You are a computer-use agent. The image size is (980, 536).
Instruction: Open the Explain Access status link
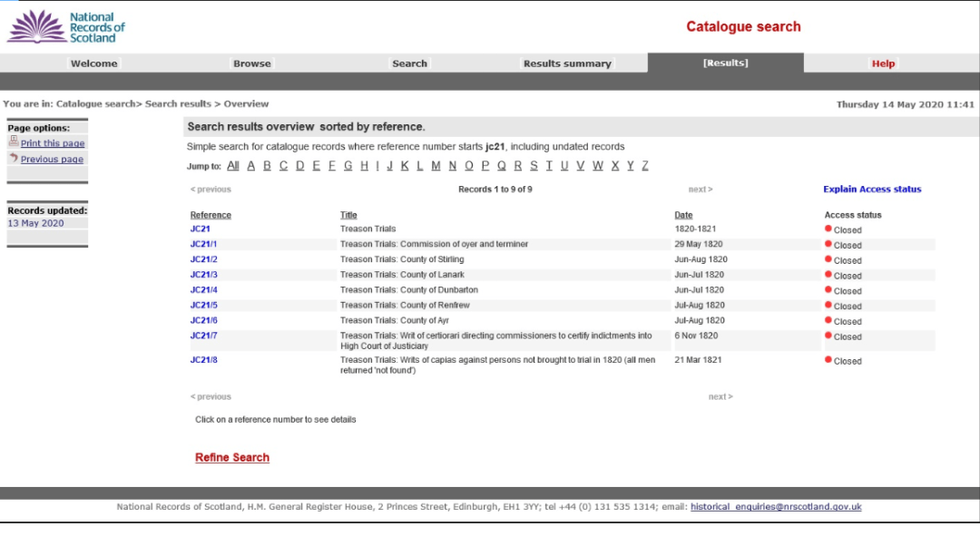coord(872,190)
